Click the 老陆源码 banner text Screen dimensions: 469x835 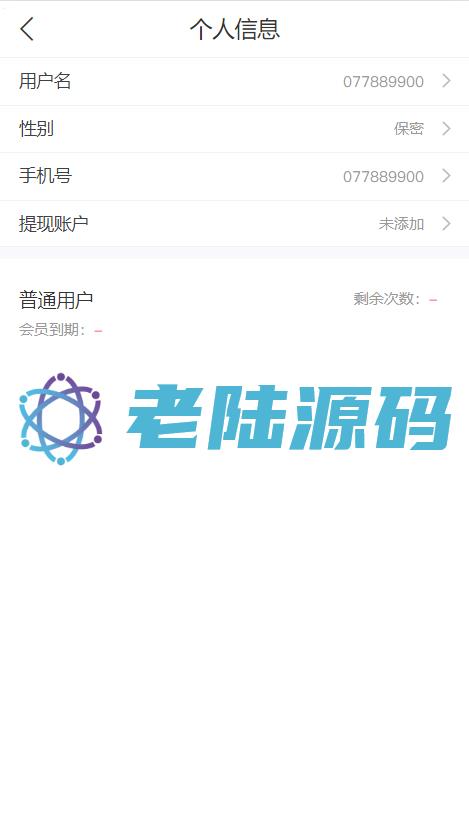pos(289,418)
